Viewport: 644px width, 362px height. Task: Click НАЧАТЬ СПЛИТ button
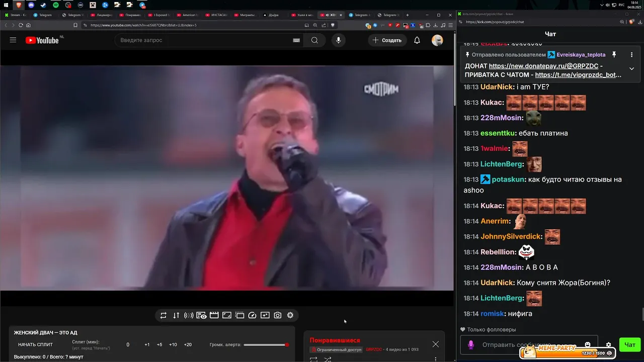coord(35,344)
